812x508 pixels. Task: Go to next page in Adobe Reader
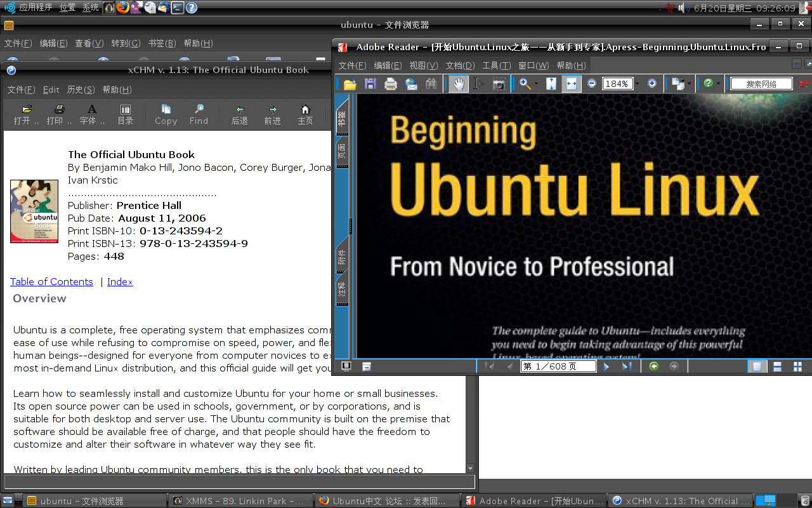pos(606,366)
